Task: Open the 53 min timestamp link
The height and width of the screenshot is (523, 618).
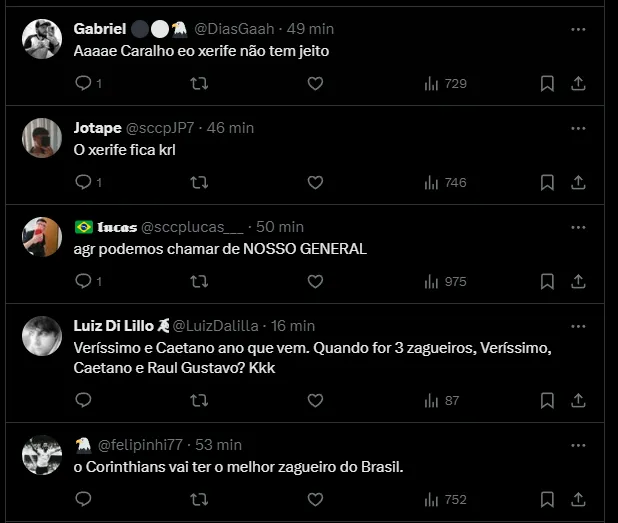Action: point(220,445)
